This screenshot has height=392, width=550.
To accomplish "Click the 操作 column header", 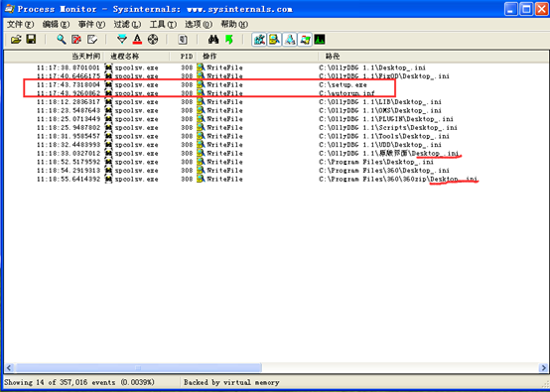I will click(x=257, y=57).
